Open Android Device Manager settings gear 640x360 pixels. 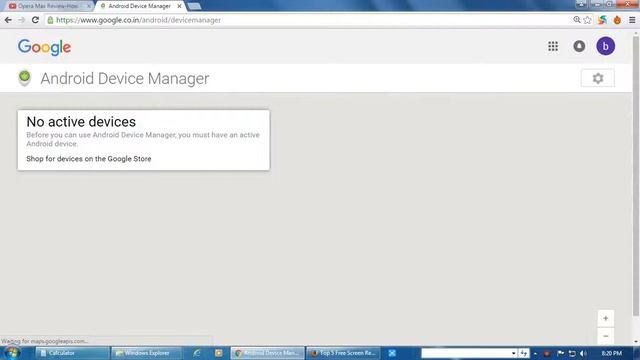point(598,78)
